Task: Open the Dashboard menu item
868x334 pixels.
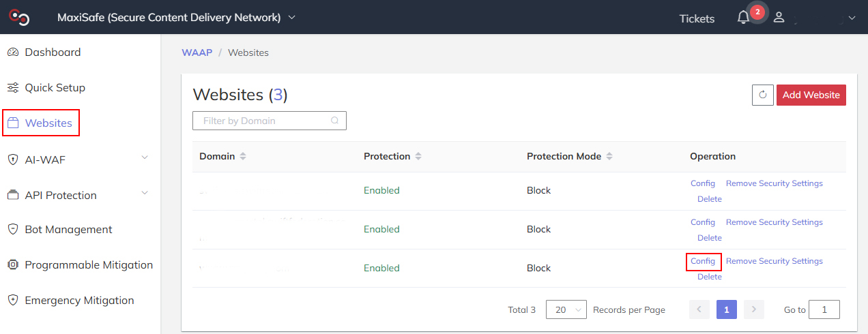Action: pyautogui.click(x=53, y=52)
